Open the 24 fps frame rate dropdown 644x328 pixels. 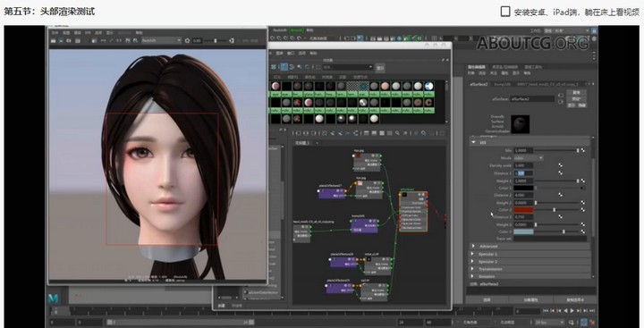tap(548, 323)
